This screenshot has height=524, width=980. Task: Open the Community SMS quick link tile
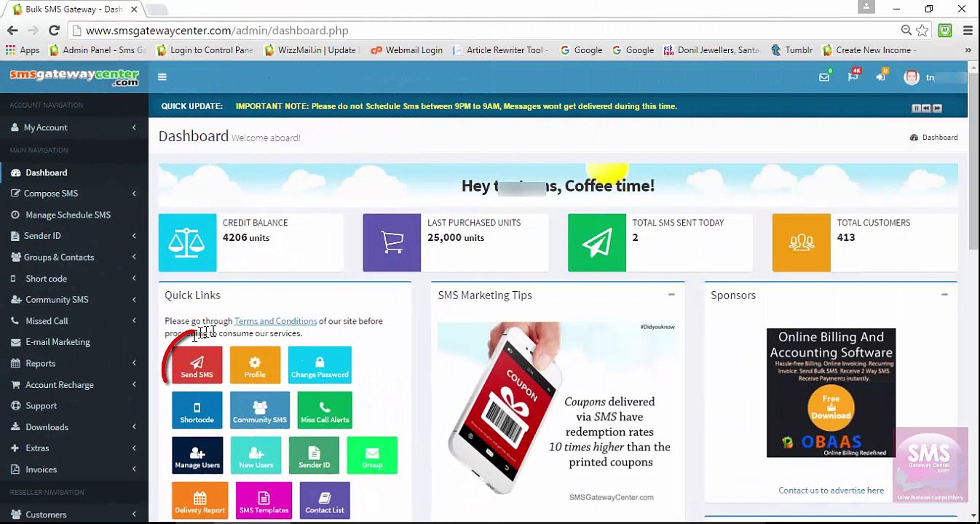260,410
